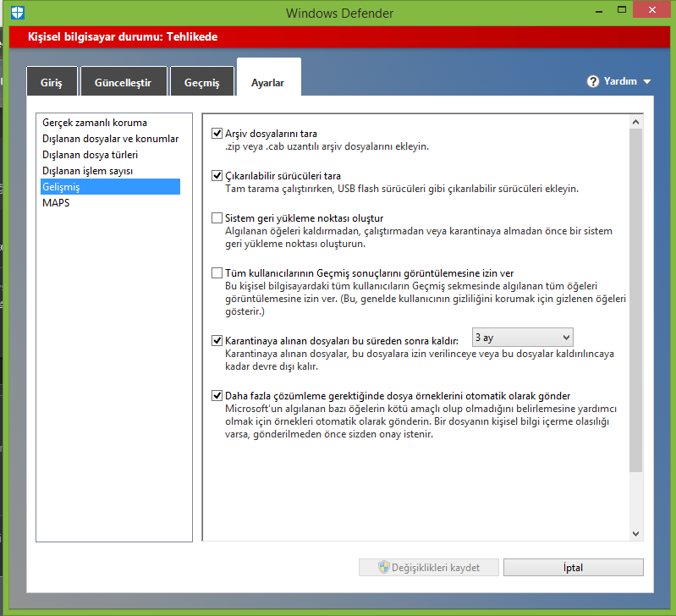676x616 pixels.
Task: Click the 'Kişisel bilgisayar durumu: Tehlikede' status text
Action: [x=123, y=36]
